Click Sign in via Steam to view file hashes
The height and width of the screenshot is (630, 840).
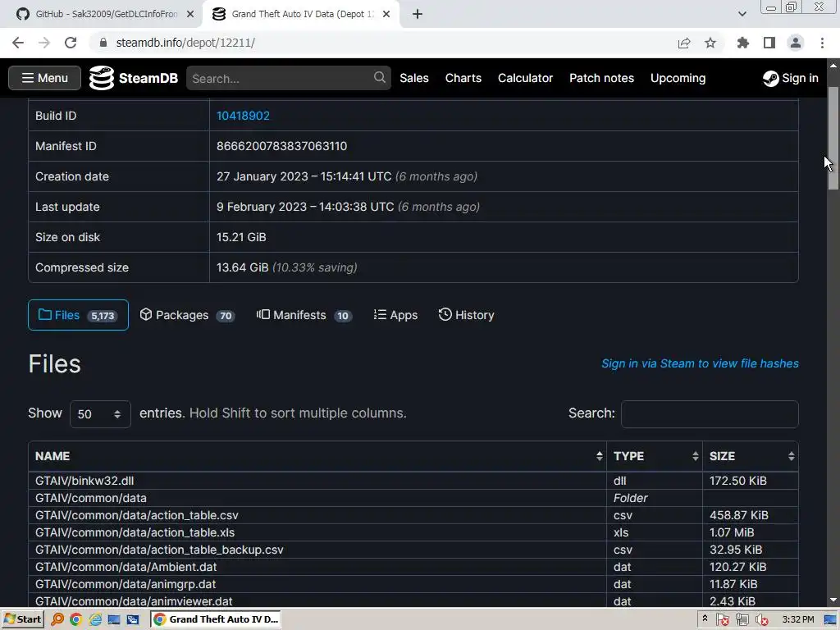tap(701, 363)
